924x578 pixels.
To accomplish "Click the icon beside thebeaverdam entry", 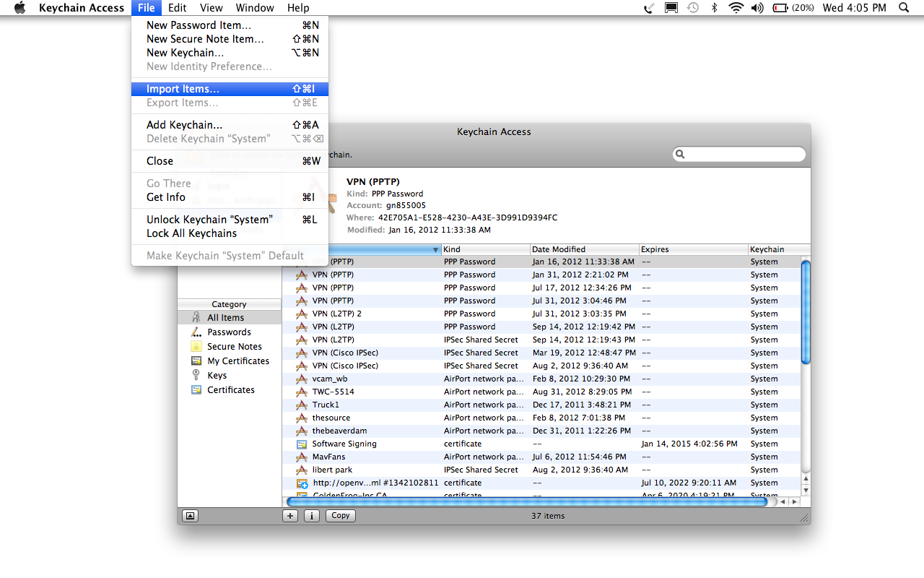I will pos(302,431).
